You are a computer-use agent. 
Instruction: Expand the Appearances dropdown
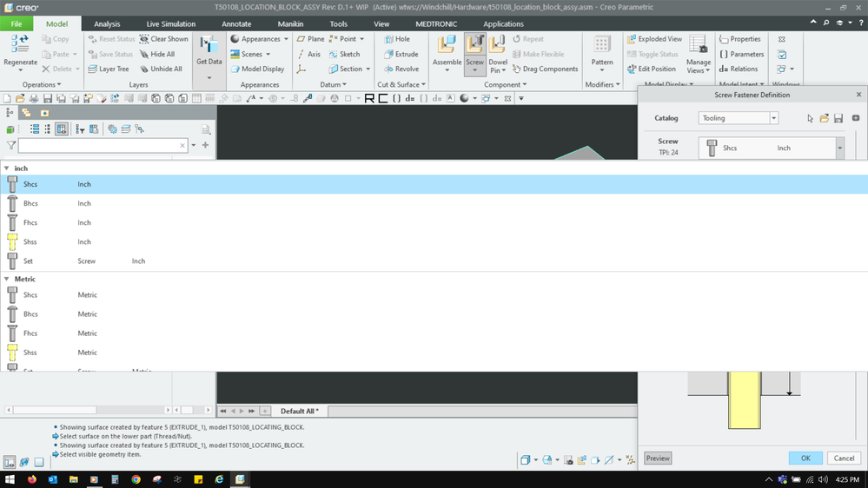pos(286,39)
